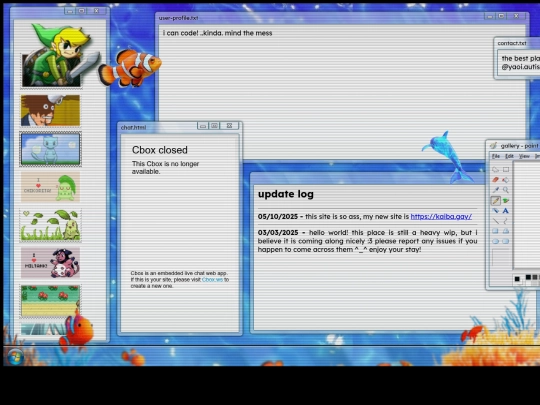Pick the Rectangular select tool
The height and width of the screenshot is (405, 540).
coord(506,169)
